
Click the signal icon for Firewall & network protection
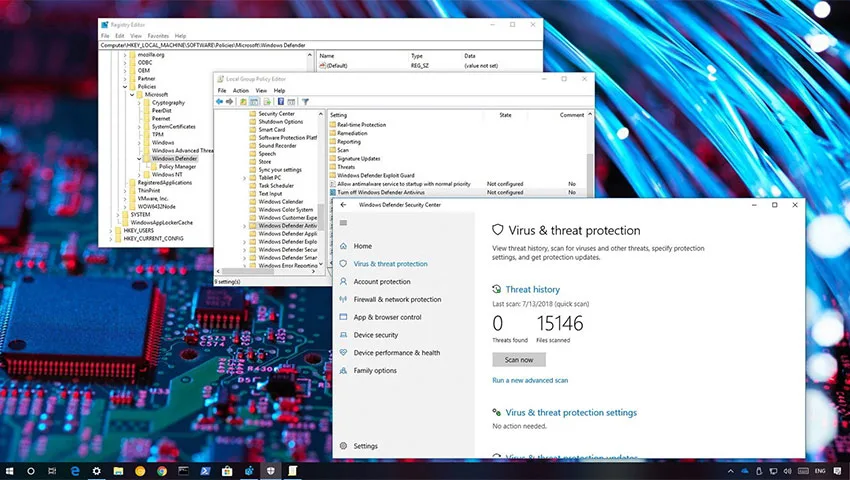click(343, 299)
